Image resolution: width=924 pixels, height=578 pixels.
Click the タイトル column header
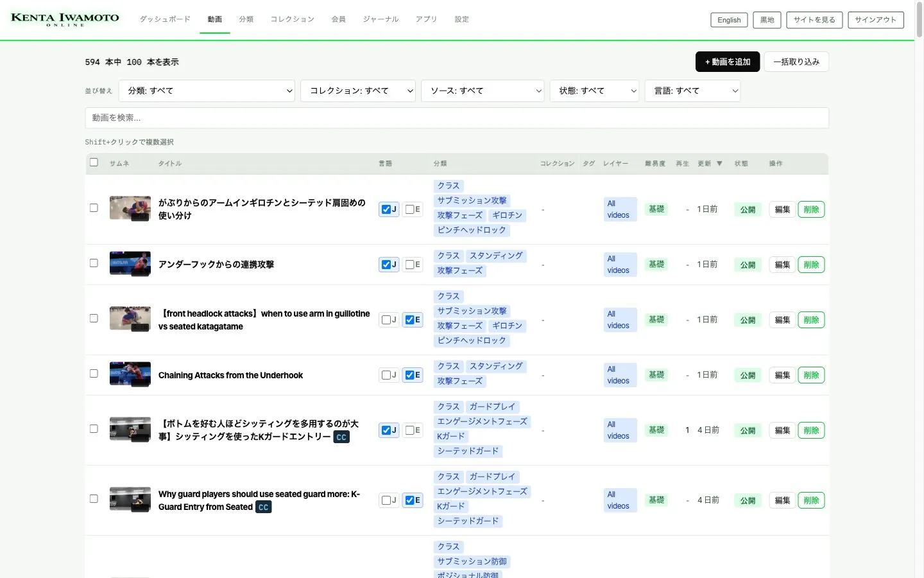[x=170, y=164]
